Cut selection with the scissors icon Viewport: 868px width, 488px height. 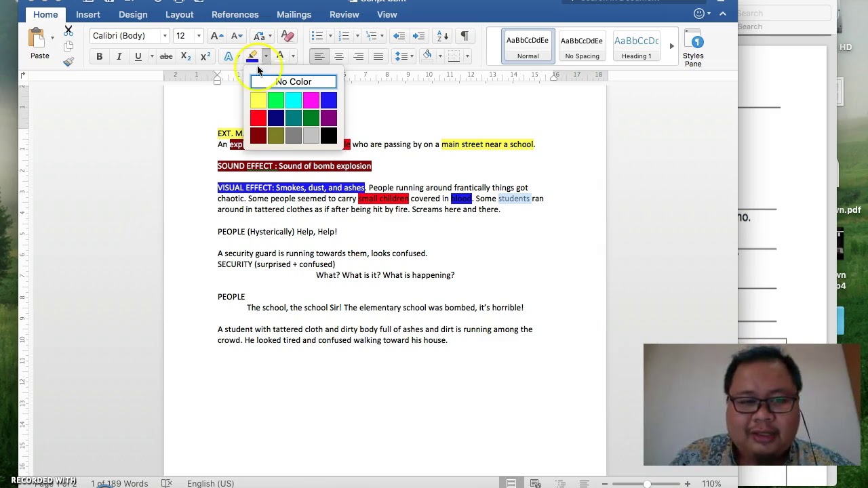click(x=68, y=30)
